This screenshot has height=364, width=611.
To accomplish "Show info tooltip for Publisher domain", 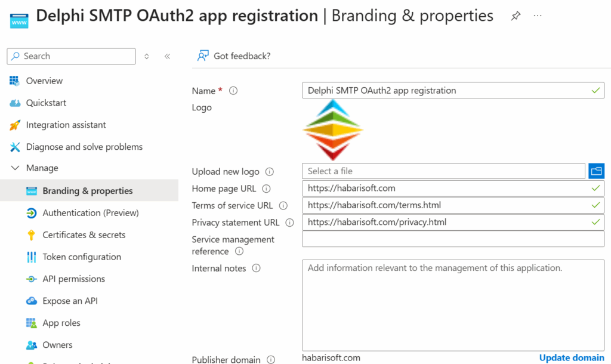I will point(271,360).
